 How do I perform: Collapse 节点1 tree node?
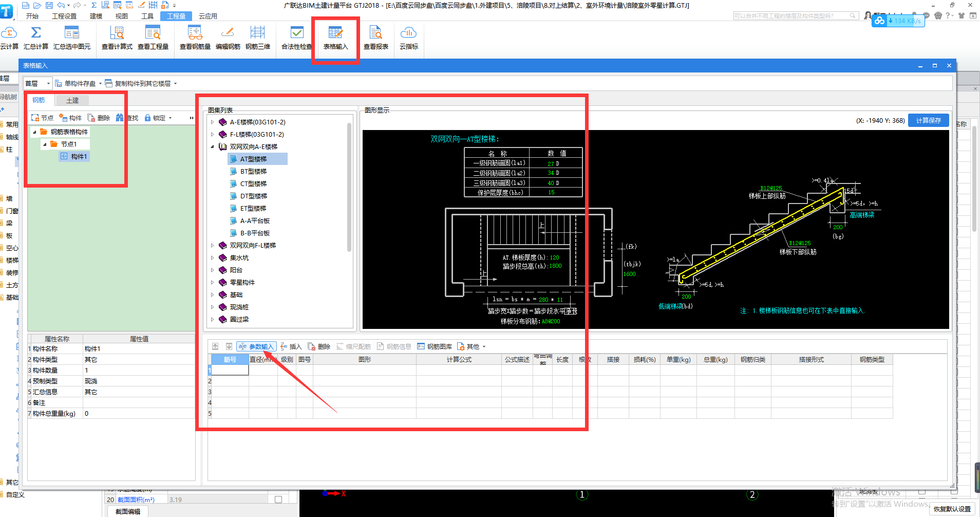pyautogui.click(x=45, y=144)
